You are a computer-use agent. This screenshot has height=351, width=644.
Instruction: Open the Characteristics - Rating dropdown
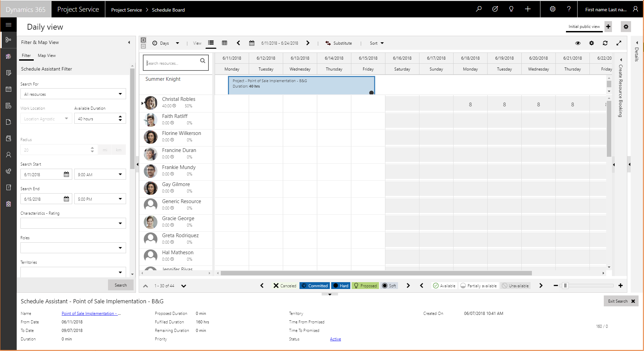pyautogui.click(x=73, y=223)
